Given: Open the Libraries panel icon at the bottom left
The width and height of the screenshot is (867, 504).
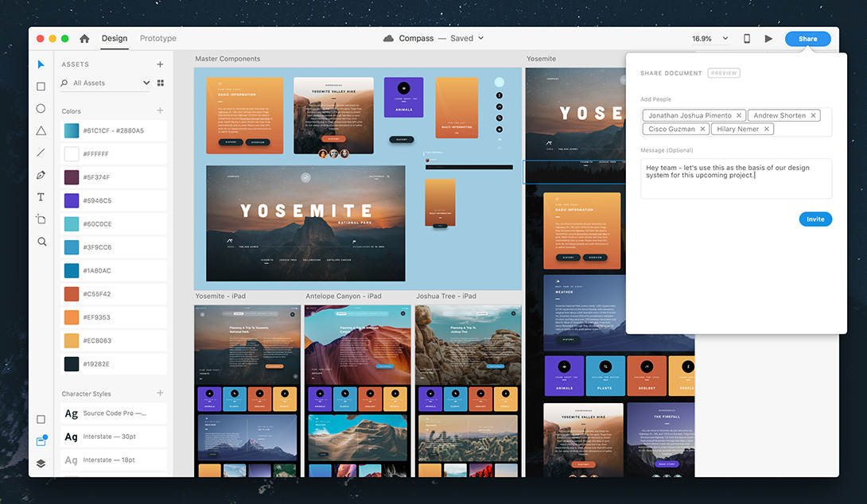Looking at the screenshot, I should coord(41,420).
